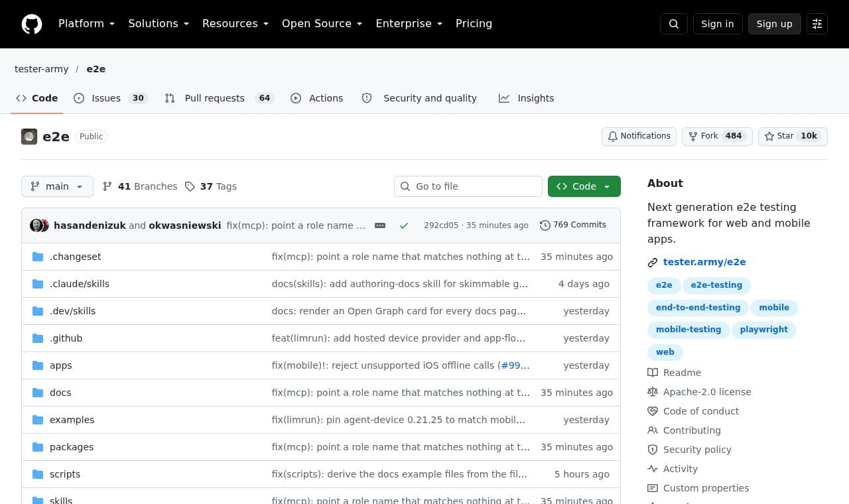The image size is (849, 504).
Task: Click the Notifications bell button
Action: click(639, 136)
